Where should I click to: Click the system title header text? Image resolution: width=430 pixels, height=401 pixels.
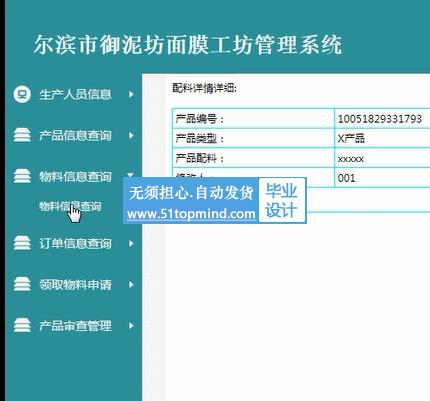tap(188, 44)
